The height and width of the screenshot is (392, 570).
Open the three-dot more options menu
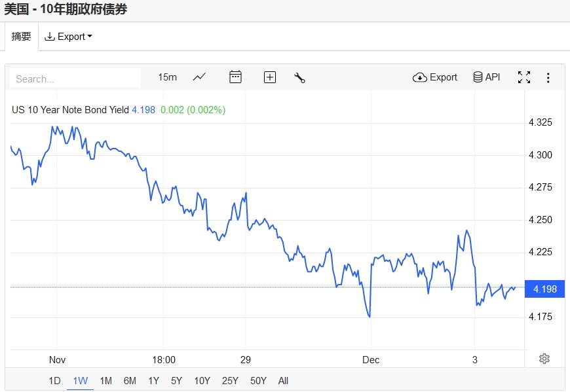(548, 77)
